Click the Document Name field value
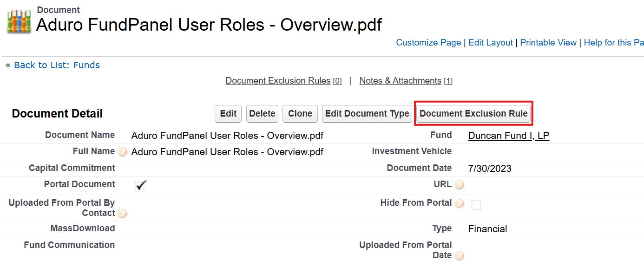The image size is (644, 261). coord(227,136)
